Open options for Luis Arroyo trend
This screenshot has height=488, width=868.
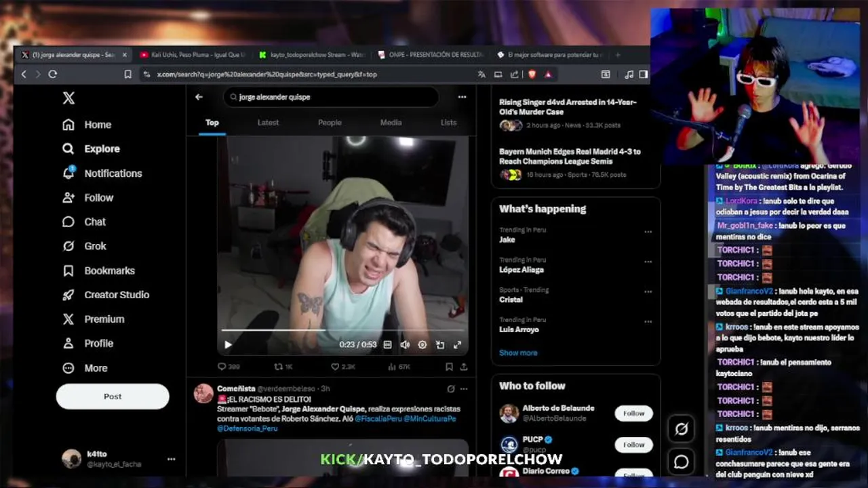(648, 321)
